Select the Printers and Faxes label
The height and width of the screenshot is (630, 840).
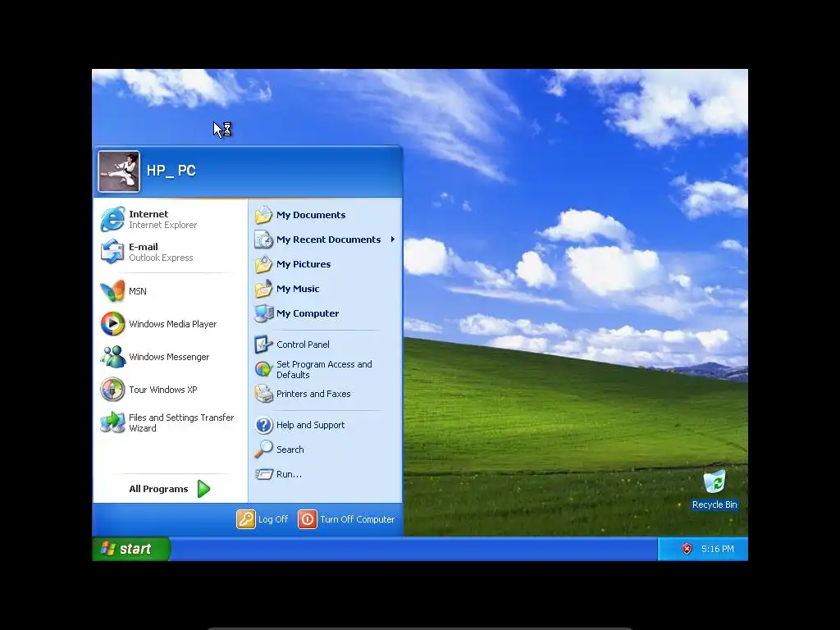pos(313,394)
